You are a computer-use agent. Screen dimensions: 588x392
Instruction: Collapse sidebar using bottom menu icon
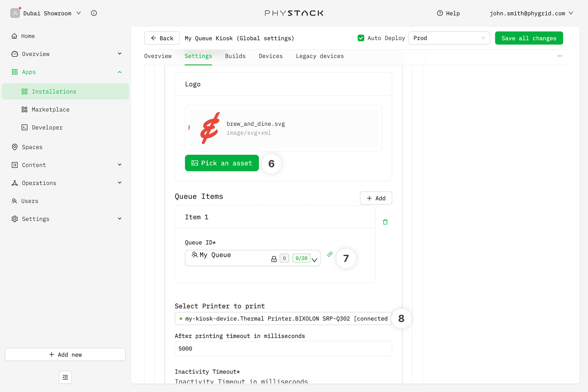[65, 377]
